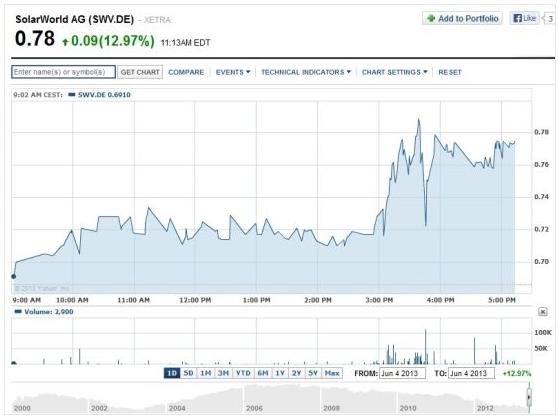Click the TO date field
Viewport: 558px width, 418px height.
[471, 373]
